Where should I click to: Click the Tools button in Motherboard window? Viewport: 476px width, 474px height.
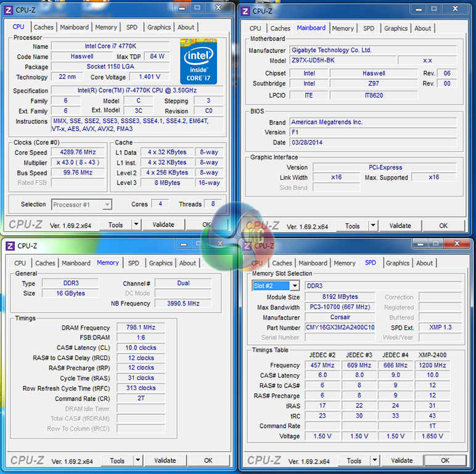352,226
